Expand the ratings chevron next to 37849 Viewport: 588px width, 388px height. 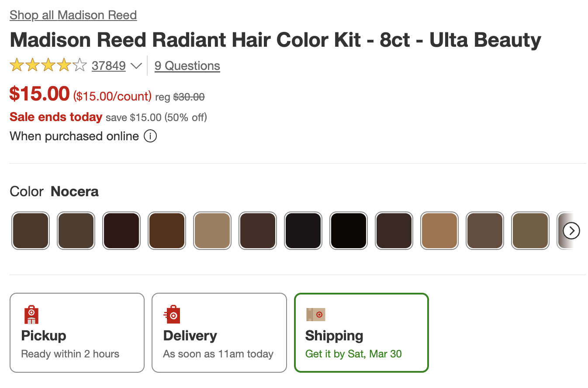click(136, 66)
